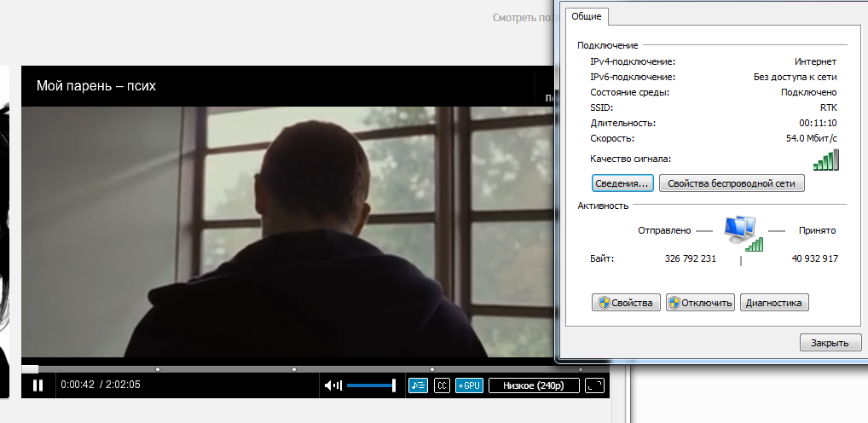Image resolution: width=868 pixels, height=423 pixels.
Task: Open Сведения... connection details
Action: 622,183
